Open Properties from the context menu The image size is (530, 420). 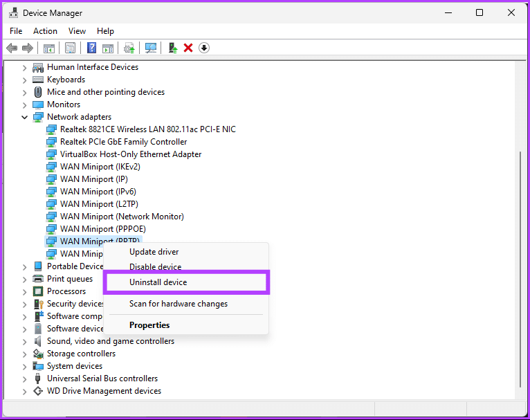(186, 325)
